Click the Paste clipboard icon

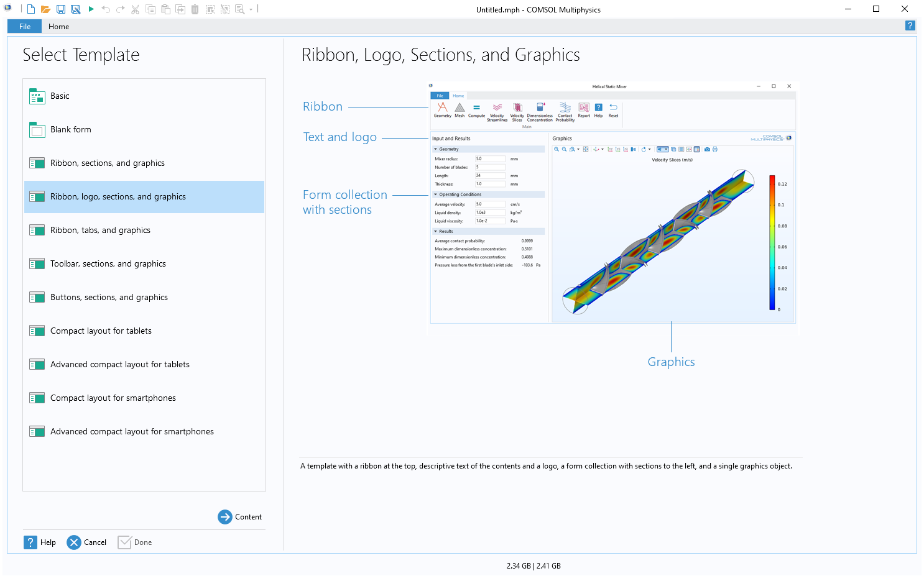click(165, 9)
